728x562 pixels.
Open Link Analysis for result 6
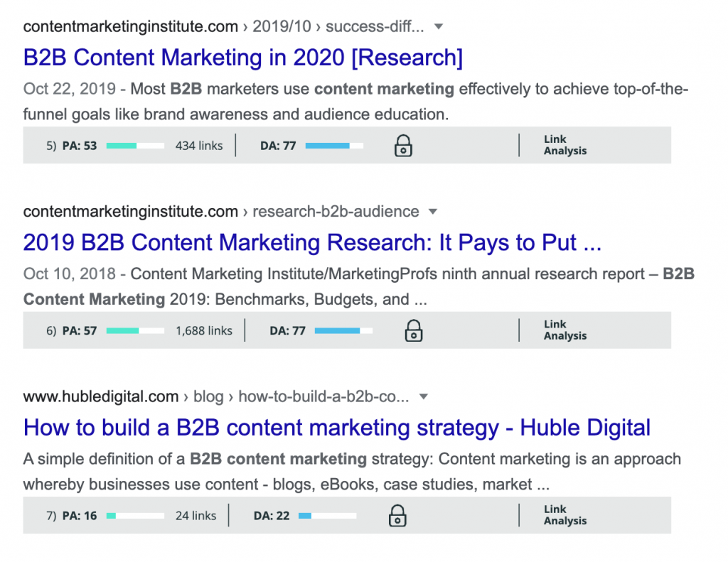(565, 330)
